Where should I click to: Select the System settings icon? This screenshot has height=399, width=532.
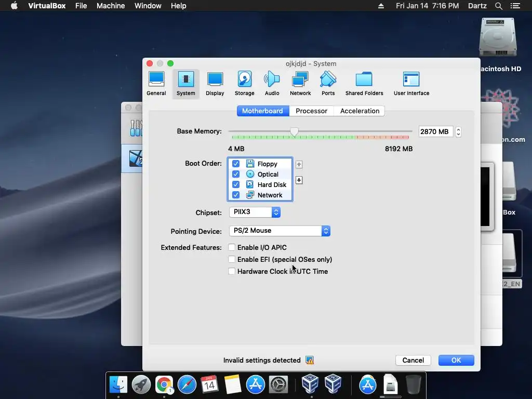point(185,84)
